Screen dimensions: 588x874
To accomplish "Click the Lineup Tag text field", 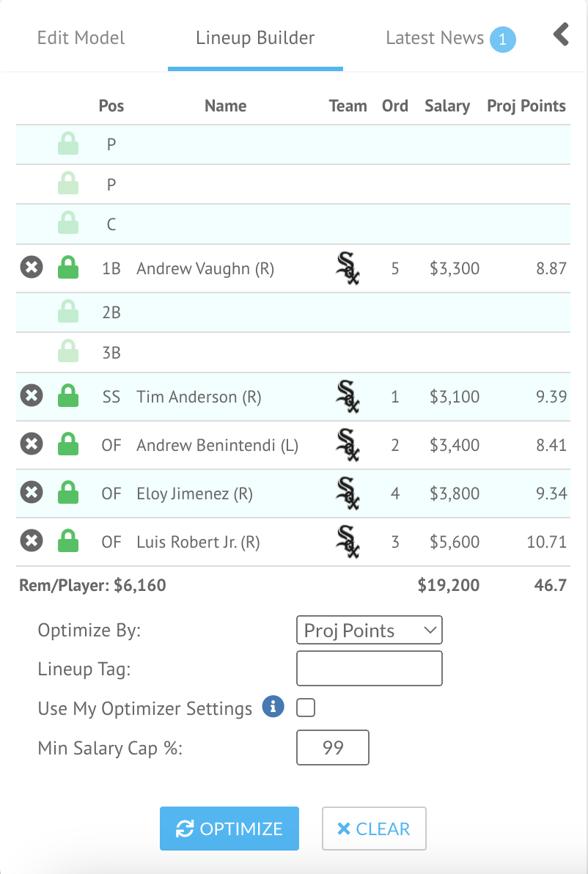I will tap(369, 669).
